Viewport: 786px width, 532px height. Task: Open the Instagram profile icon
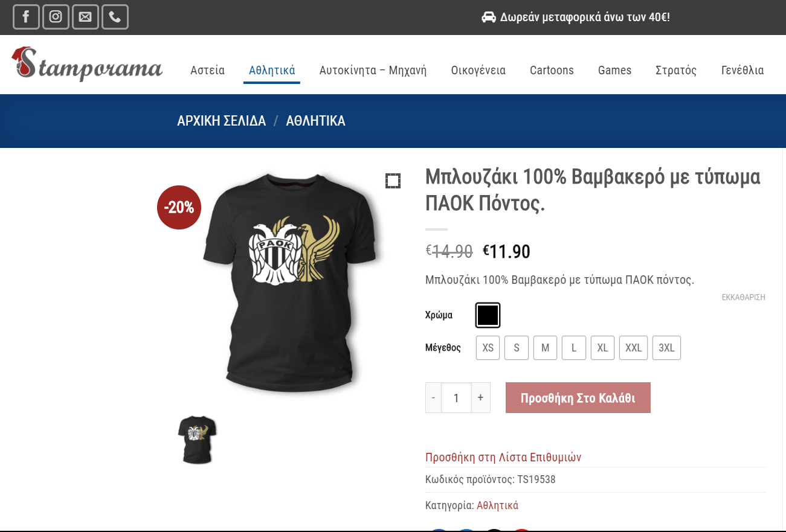56,17
